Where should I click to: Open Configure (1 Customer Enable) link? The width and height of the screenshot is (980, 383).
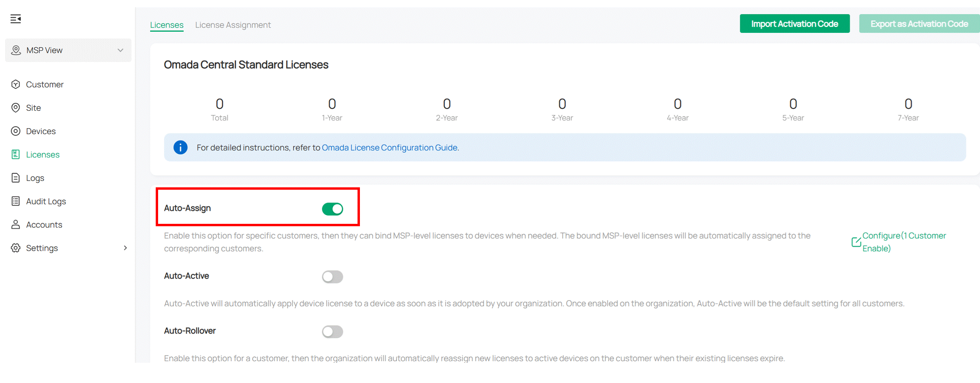[904, 242]
